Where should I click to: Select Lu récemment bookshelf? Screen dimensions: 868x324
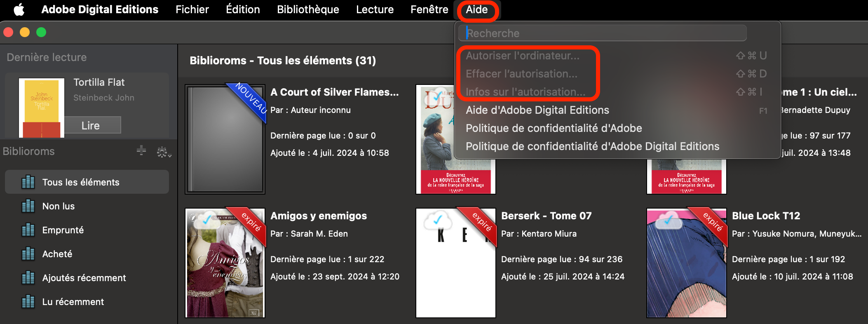point(87,302)
